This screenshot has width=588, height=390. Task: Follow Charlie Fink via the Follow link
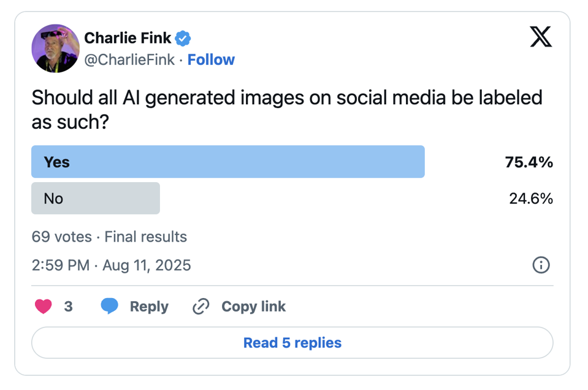click(x=211, y=59)
